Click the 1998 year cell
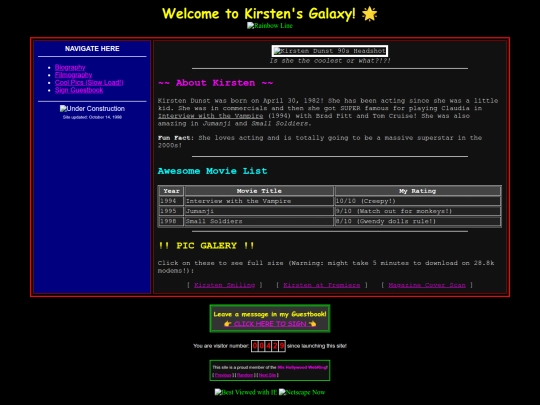The height and width of the screenshot is (405, 540). click(171, 221)
